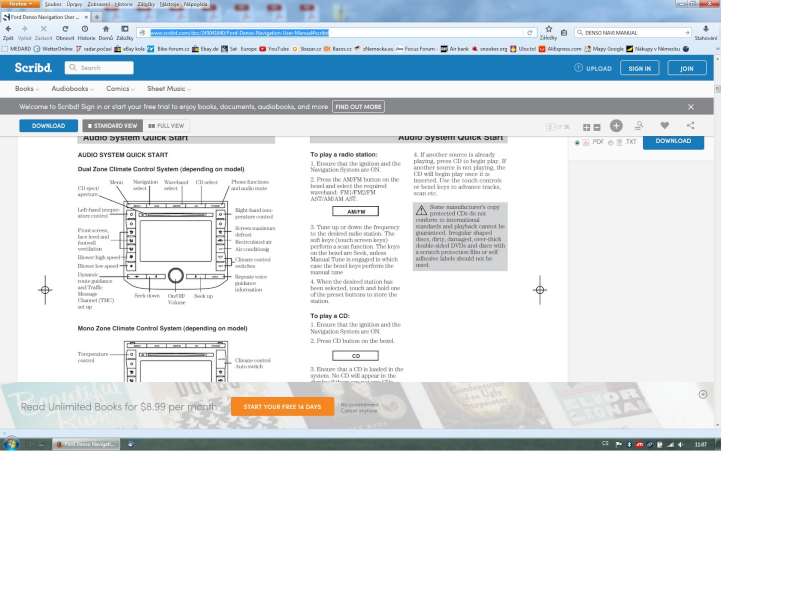800x600 pixels.
Task: Expand the Books dropdown menu
Action: pyautogui.click(x=26, y=89)
